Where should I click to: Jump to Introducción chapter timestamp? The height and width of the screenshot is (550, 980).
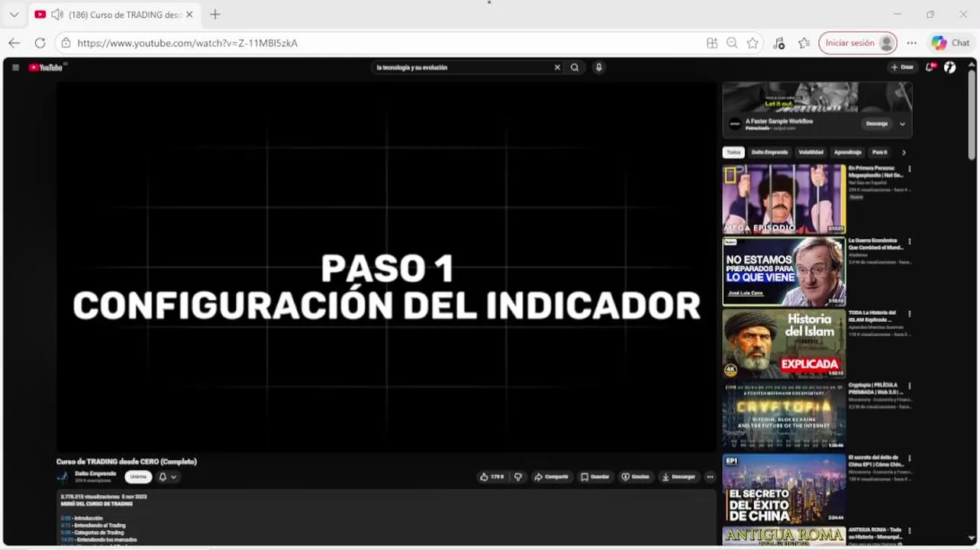point(64,518)
